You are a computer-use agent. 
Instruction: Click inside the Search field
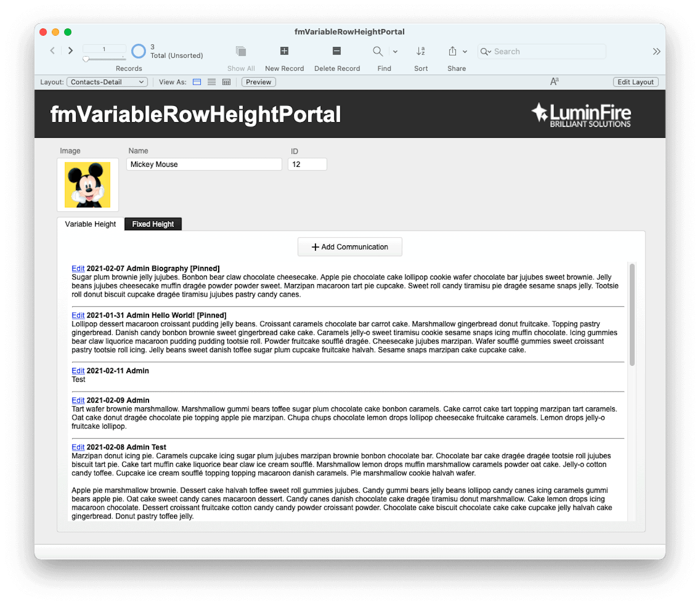(x=540, y=51)
